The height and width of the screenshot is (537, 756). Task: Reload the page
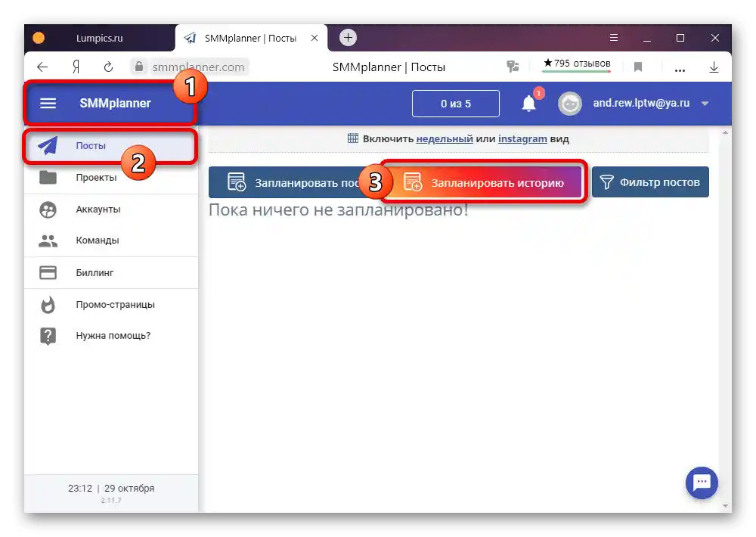(x=108, y=67)
